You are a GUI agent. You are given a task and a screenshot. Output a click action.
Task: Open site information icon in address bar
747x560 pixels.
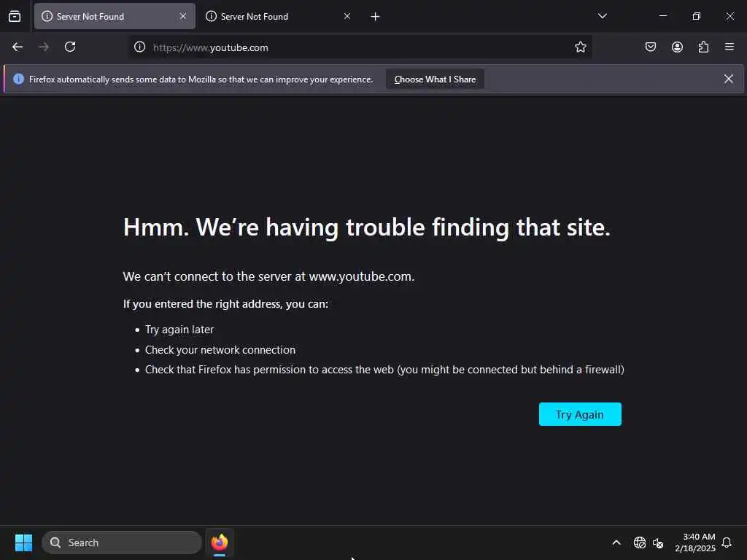coord(139,47)
